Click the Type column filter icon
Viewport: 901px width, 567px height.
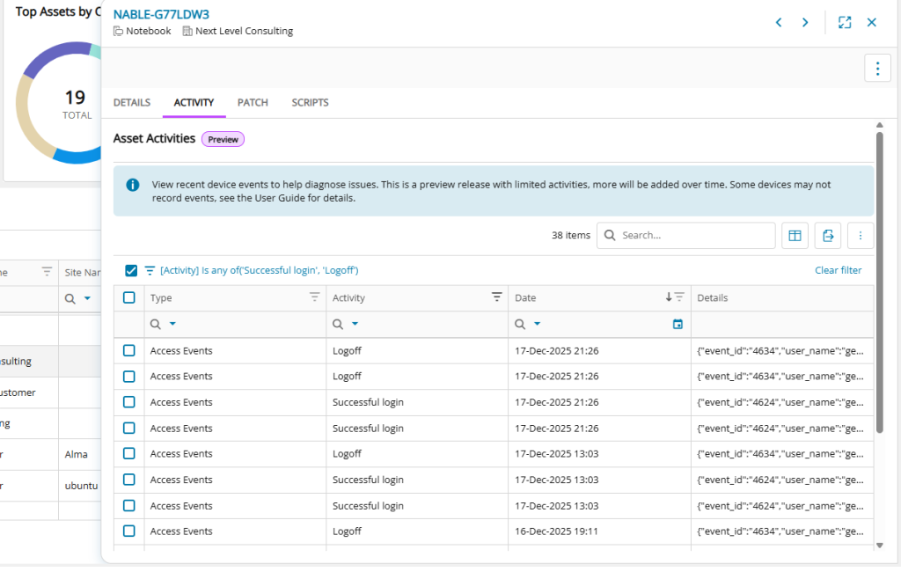tap(314, 297)
